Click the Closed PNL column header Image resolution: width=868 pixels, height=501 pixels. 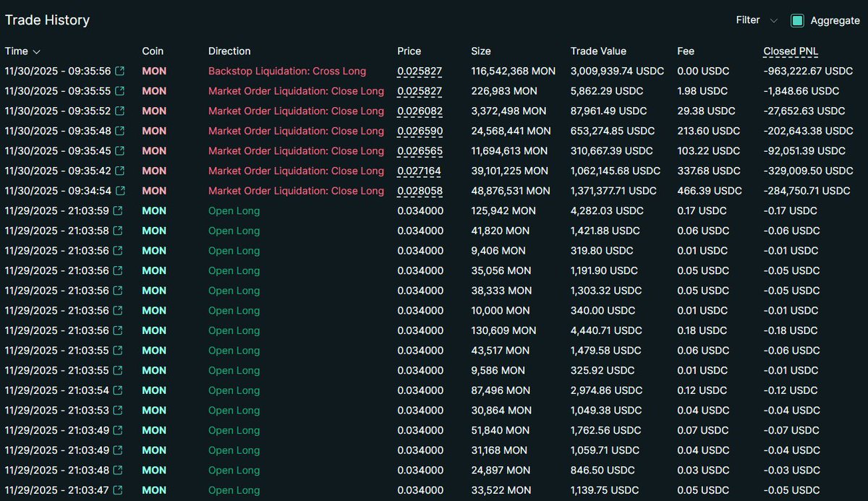click(x=791, y=51)
